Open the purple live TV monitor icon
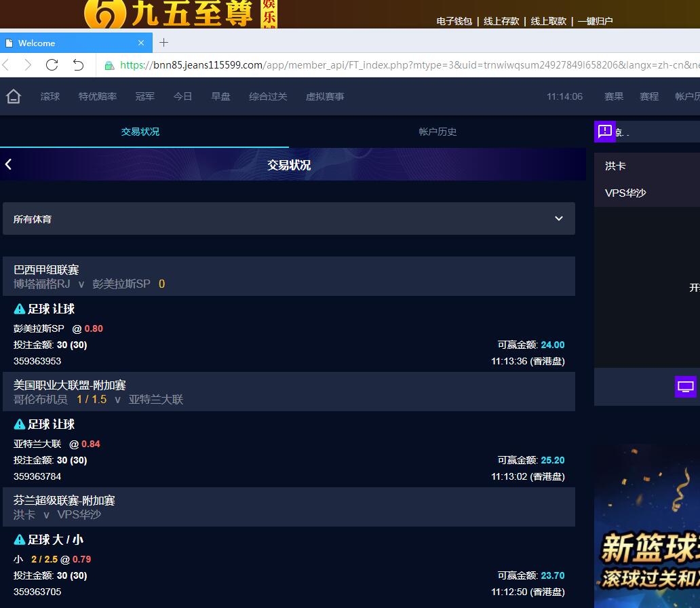700x608 pixels. [x=685, y=386]
